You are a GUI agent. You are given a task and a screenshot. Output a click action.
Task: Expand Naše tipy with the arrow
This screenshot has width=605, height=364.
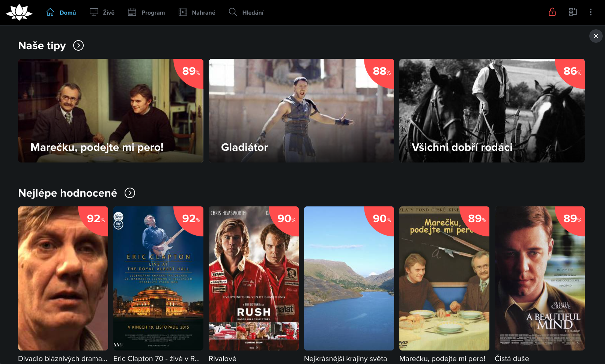tap(78, 45)
